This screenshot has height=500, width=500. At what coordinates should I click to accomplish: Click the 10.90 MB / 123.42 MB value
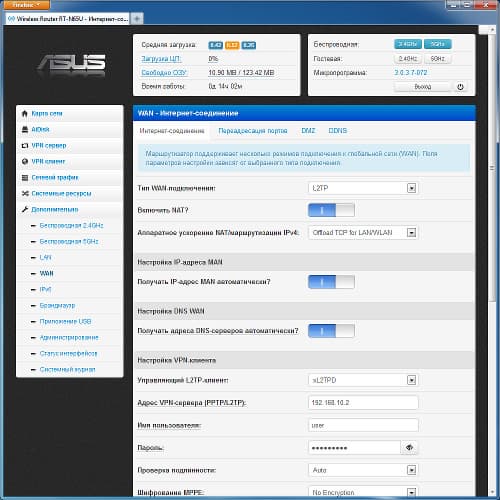(241, 73)
